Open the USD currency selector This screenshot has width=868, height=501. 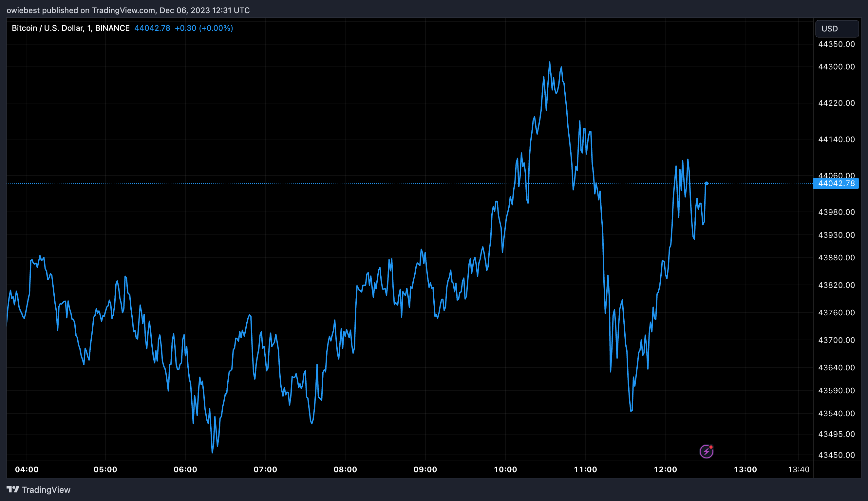[837, 28]
